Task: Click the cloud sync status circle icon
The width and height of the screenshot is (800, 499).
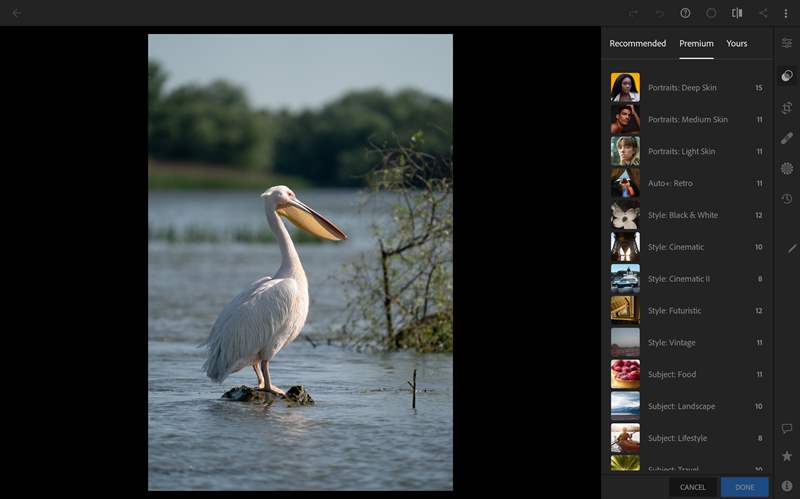Action: [x=711, y=13]
